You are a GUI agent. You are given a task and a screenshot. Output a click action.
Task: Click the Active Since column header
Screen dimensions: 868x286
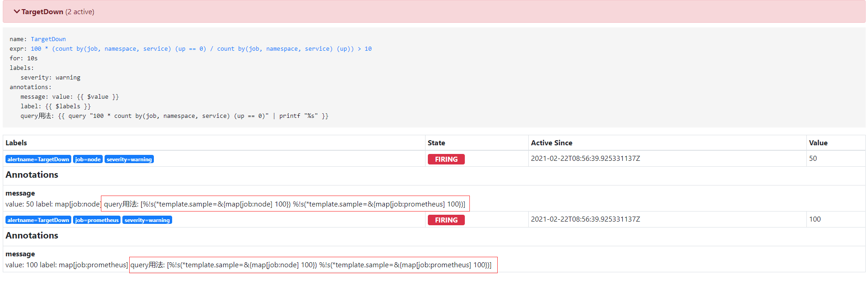pos(551,143)
